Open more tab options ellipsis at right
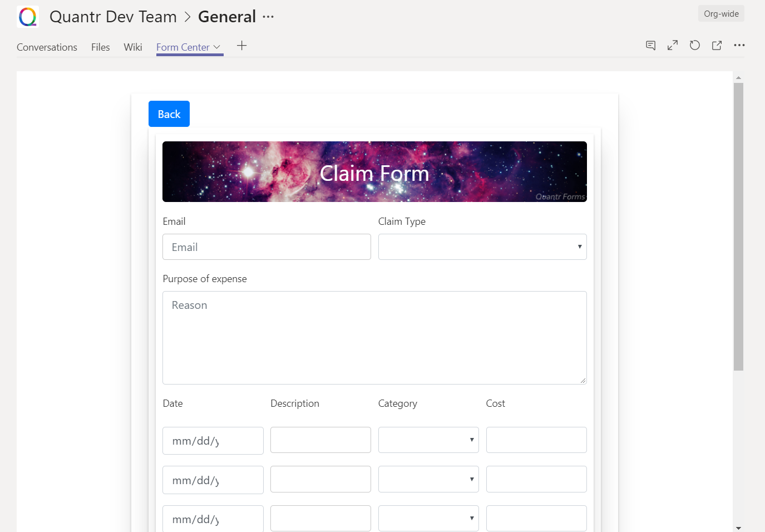 pos(739,46)
